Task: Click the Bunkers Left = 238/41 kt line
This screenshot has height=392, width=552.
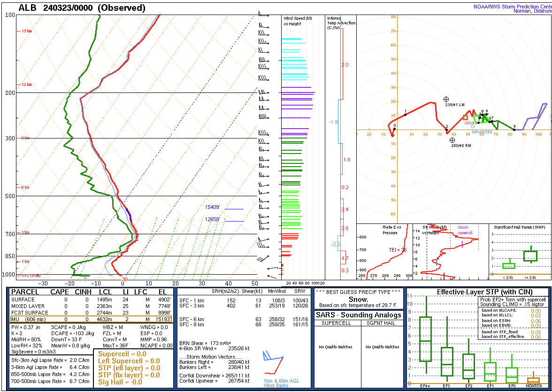Action: [x=214, y=367]
